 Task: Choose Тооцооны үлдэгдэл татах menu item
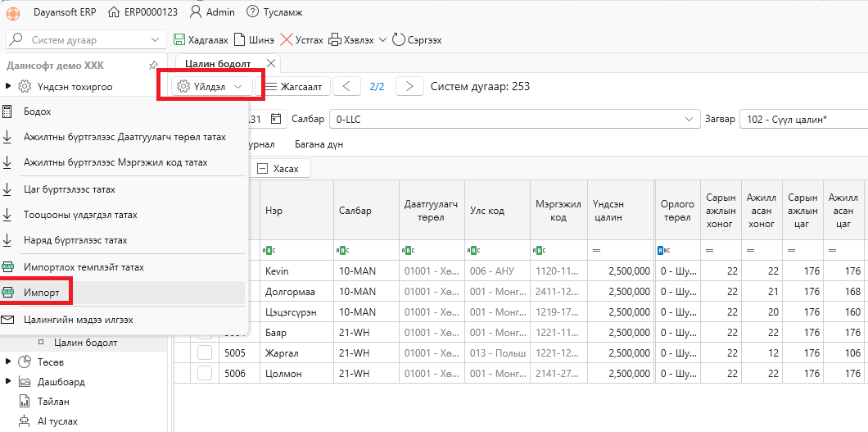[123, 215]
